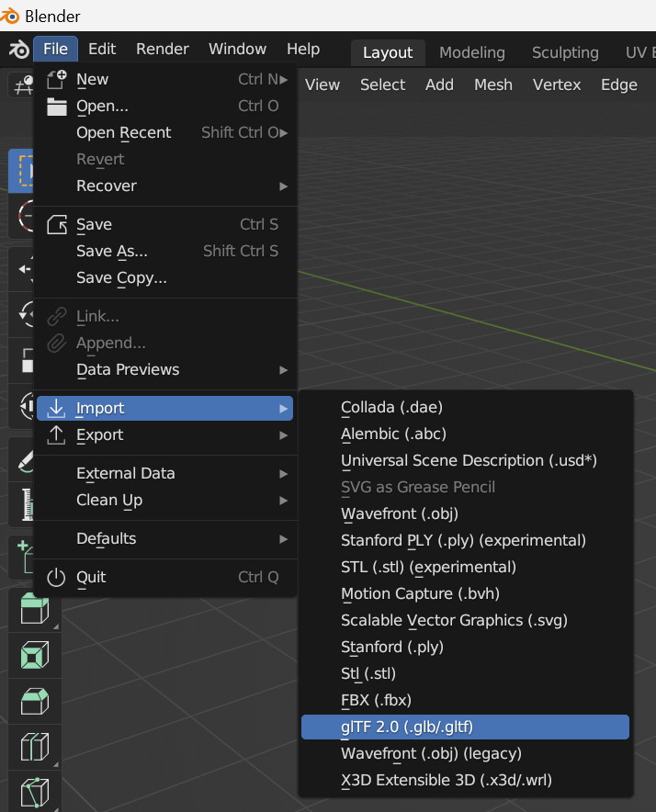This screenshot has width=656, height=812.
Task: Open the File menu
Action: (x=55, y=50)
